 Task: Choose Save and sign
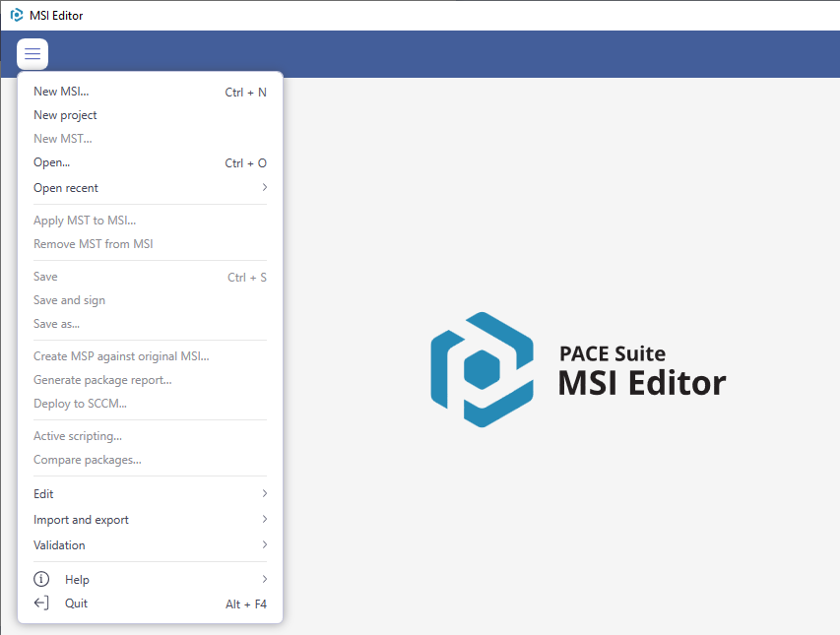click(150, 300)
